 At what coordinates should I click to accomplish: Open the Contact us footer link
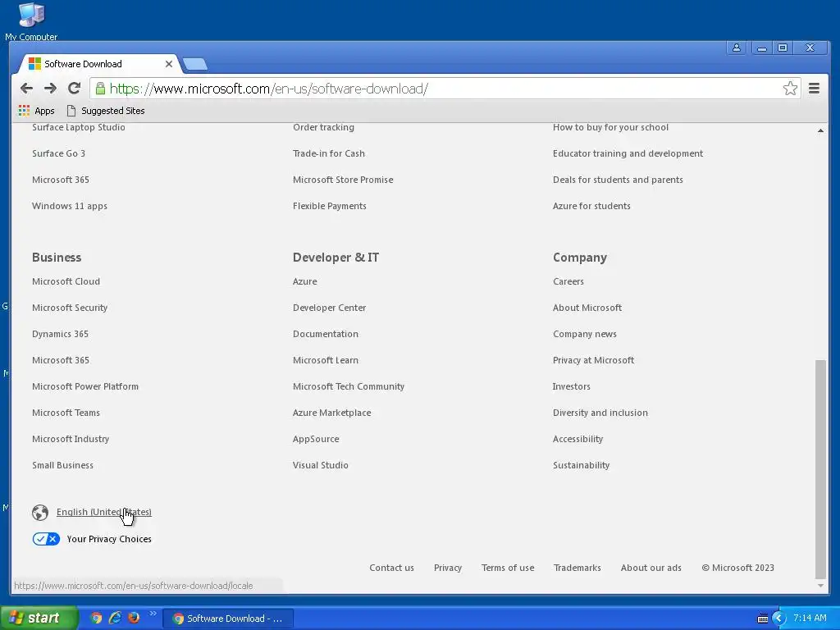pos(391,568)
